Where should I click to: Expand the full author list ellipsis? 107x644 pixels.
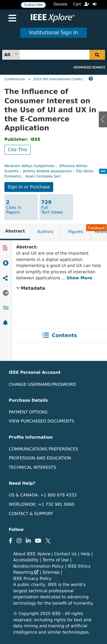coord(103,171)
